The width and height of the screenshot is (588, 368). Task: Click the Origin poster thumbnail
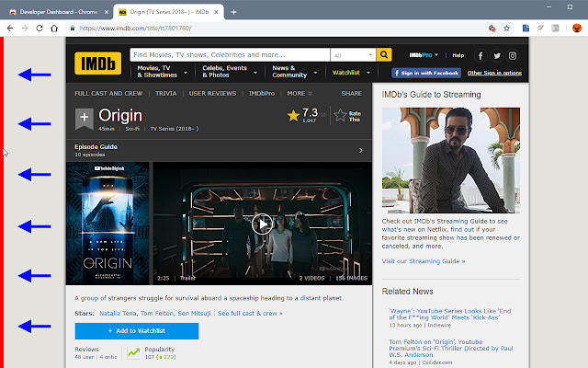click(107, 223)
